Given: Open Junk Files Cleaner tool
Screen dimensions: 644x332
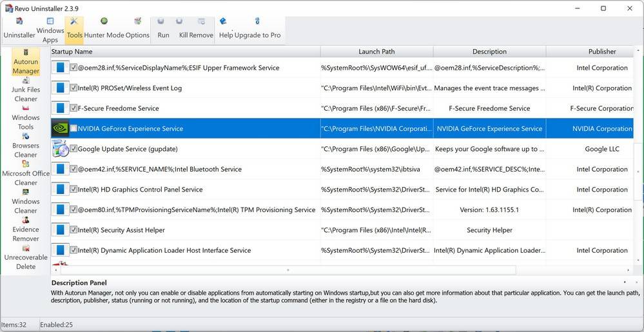Looking at the screenshot, I should 26,90.
